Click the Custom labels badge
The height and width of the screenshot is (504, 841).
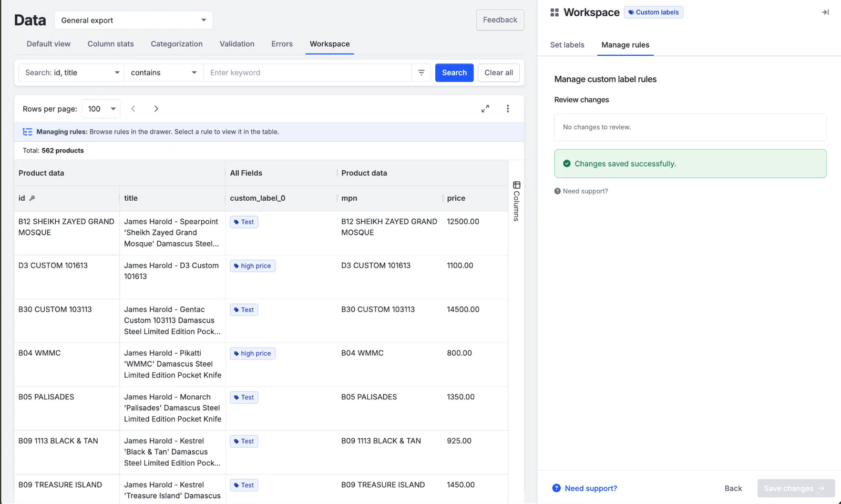pos(653,12)
